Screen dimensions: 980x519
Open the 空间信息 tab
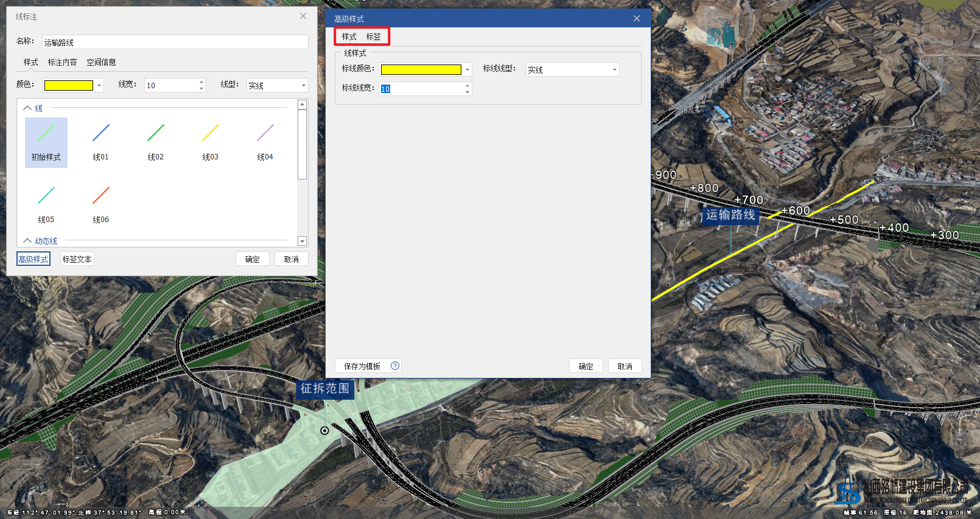(101, 62)
